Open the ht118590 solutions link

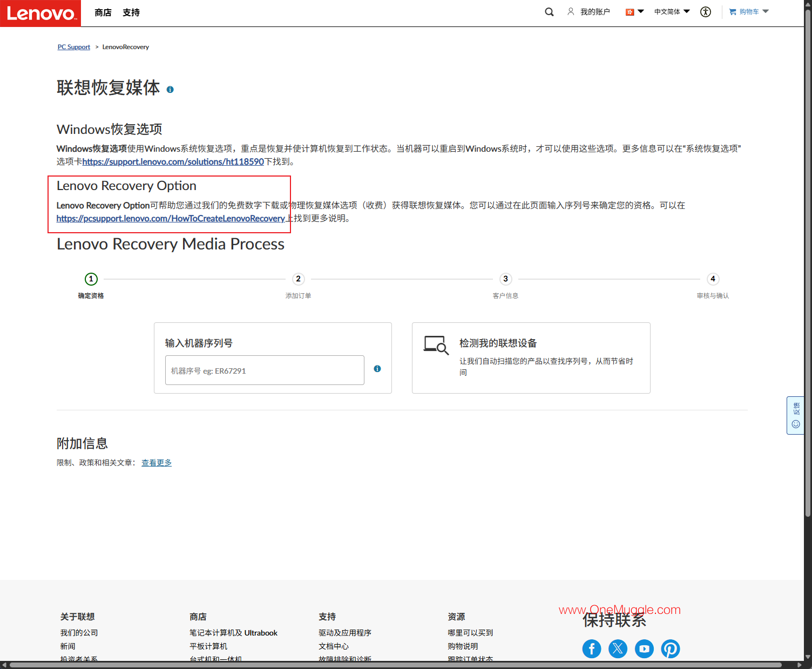[x=173, y=161]
